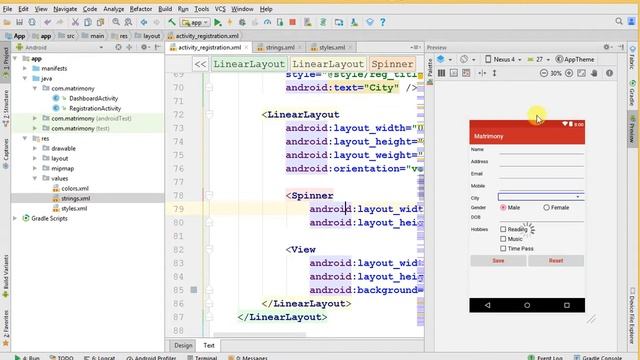This screenshot has width=640, height=360.
Task: Click the Save button in the preview
Action: click(x=498, y=260)
